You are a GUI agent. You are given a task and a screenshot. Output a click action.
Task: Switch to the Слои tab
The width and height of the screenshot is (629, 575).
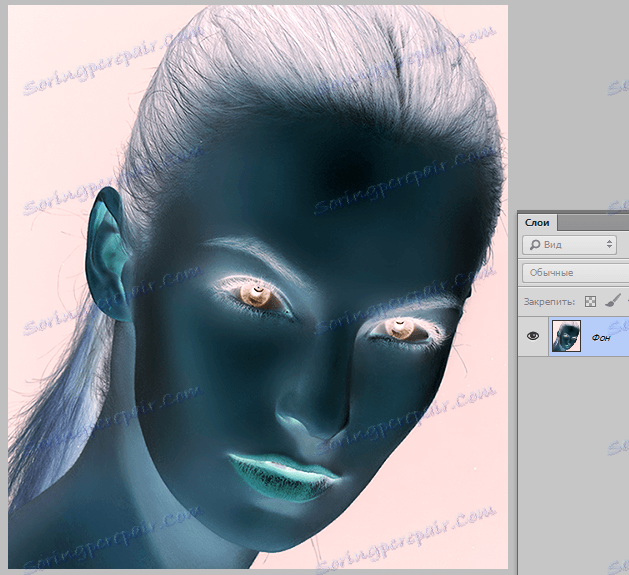click(538, 223)
